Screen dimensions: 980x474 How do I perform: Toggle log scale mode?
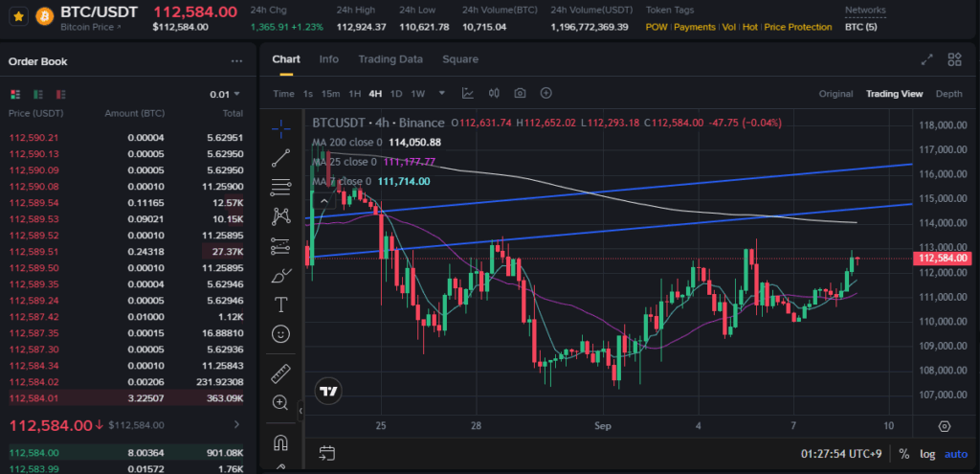point(926,453)
